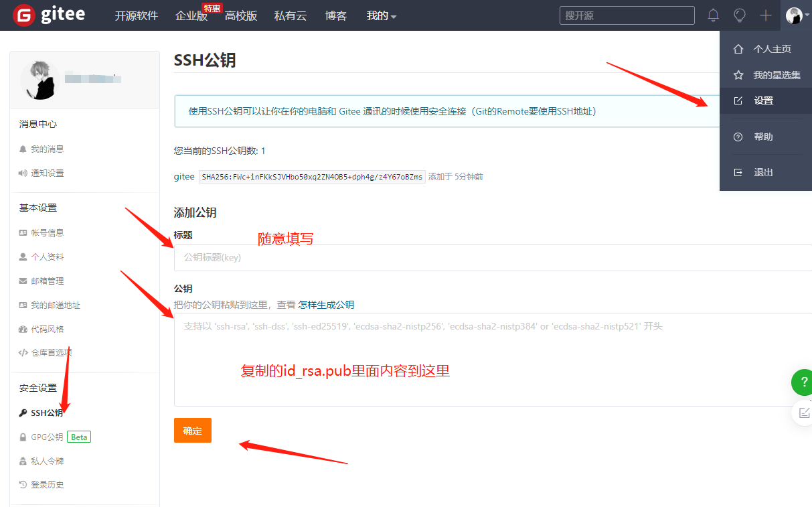
Task: Open 企业版 in top navigation
Action: [191, 16]
